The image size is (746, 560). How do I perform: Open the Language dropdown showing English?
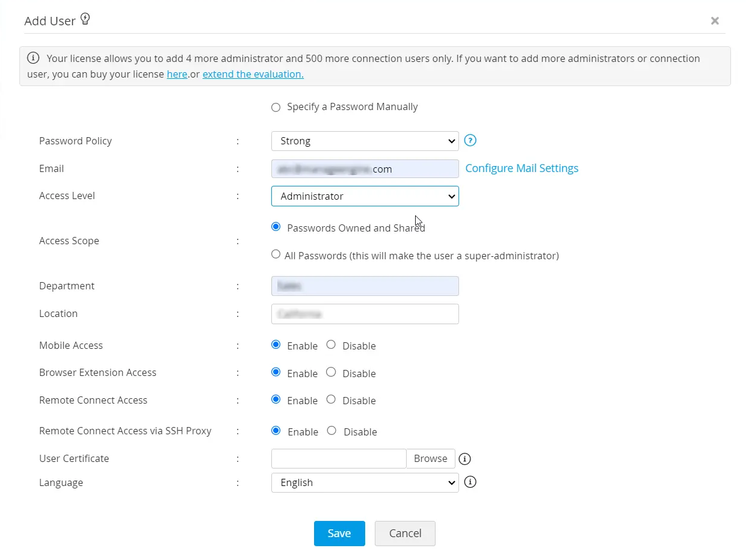[365, 482]
